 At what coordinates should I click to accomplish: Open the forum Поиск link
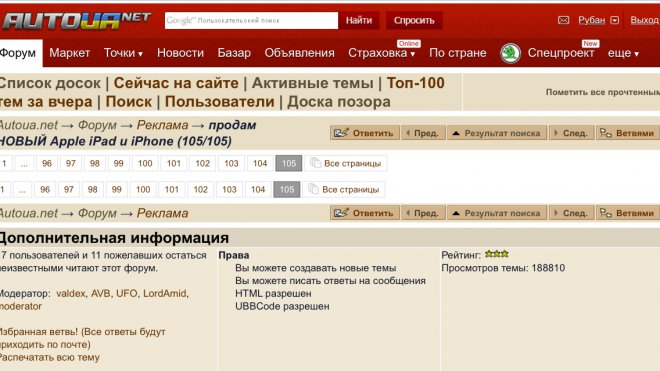tap(128, 101)
